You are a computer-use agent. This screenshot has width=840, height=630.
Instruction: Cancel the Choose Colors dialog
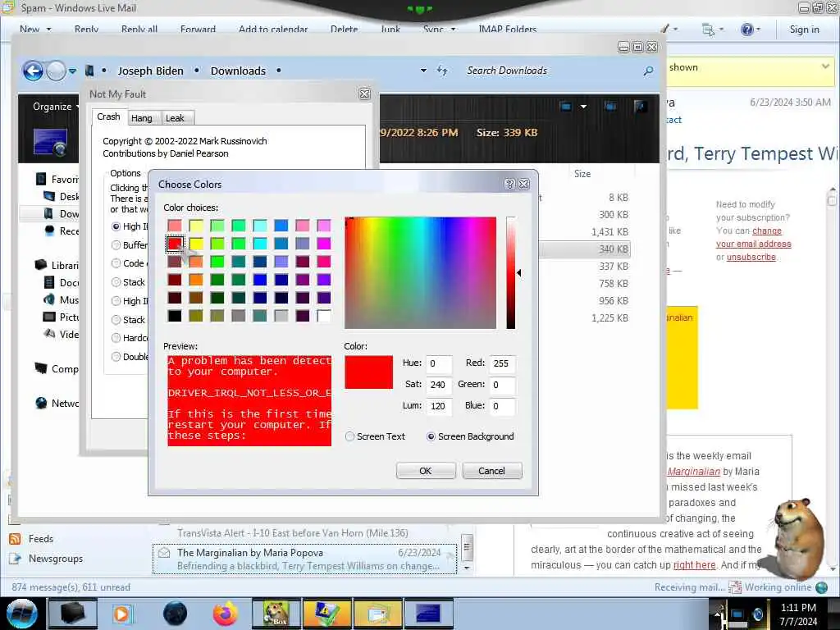coord(492,471)
